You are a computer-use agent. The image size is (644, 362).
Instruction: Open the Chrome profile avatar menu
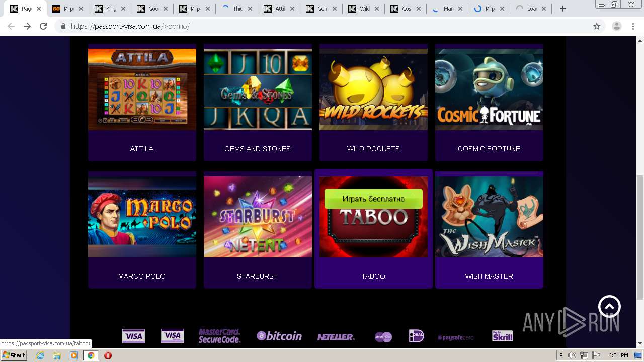pos(616,26)
